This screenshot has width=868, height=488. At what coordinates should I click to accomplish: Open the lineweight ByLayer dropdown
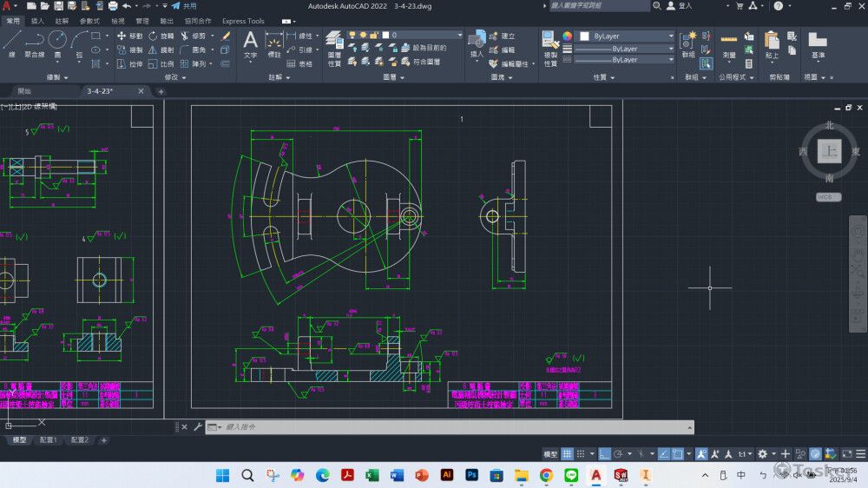[626, 49]
